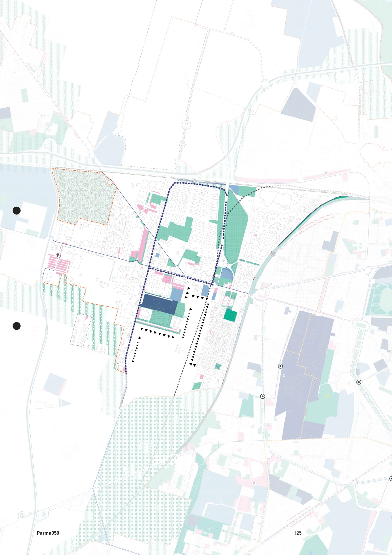
Task: Click page number 125
Action: click(297, 533)
